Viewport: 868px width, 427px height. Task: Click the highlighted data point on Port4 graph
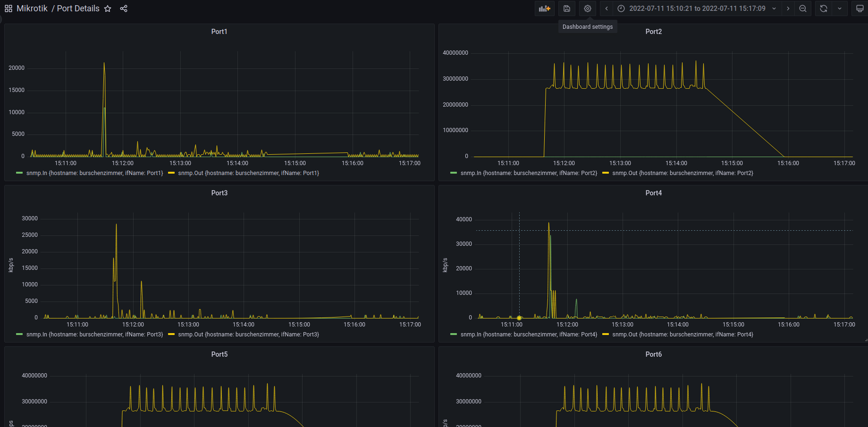pos(519,318)
